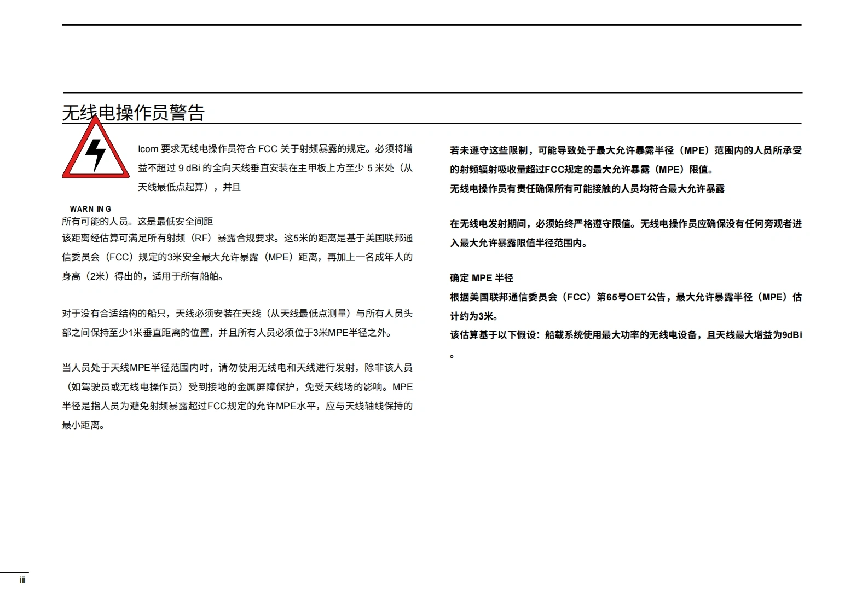Click the bold subheading 确定 MPE 半径
This screenshot has width=868, height=614.
pyautogui.click(x=482, y=278)
